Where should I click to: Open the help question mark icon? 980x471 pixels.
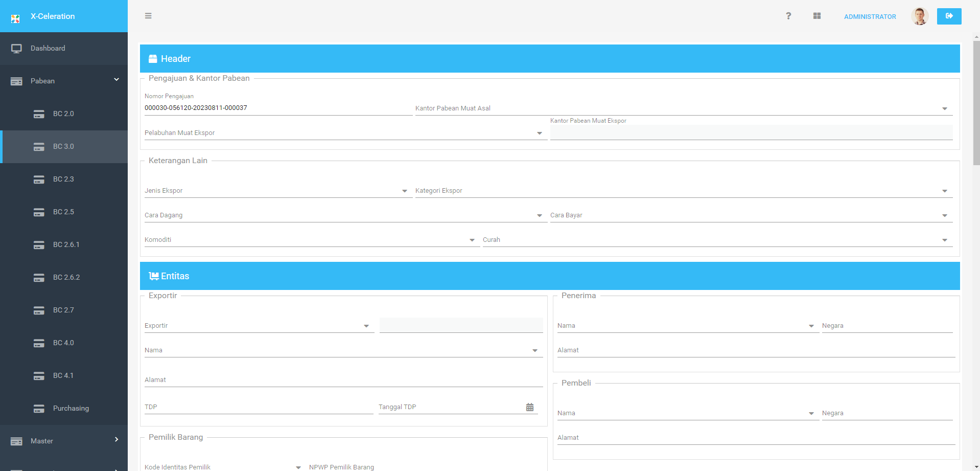(x=788, y=16)
